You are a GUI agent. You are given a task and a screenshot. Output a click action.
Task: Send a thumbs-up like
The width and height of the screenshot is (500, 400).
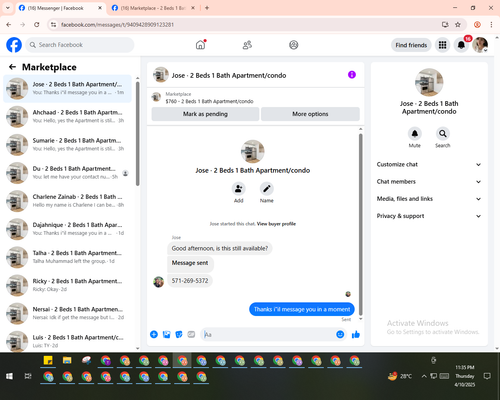356,334
